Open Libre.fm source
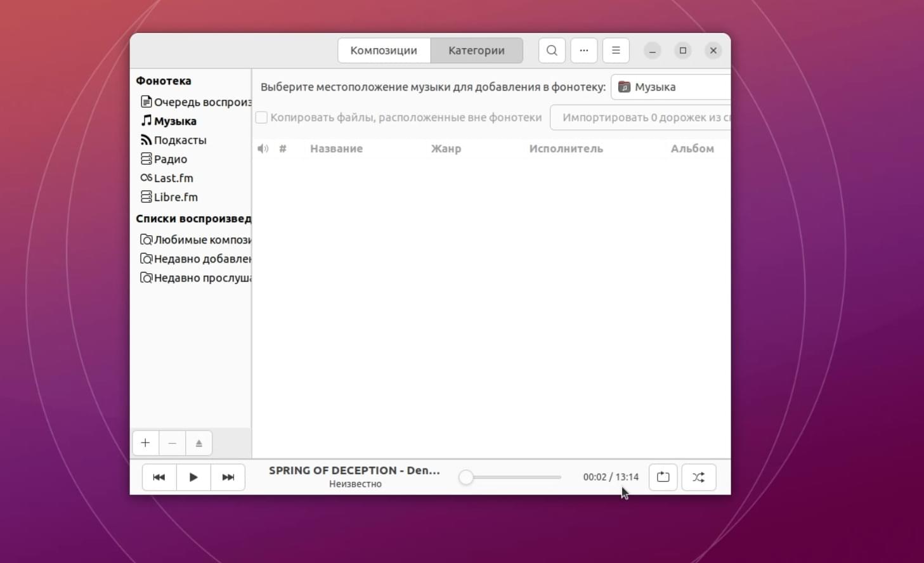The image size is (924, 563). click(191, 197)
